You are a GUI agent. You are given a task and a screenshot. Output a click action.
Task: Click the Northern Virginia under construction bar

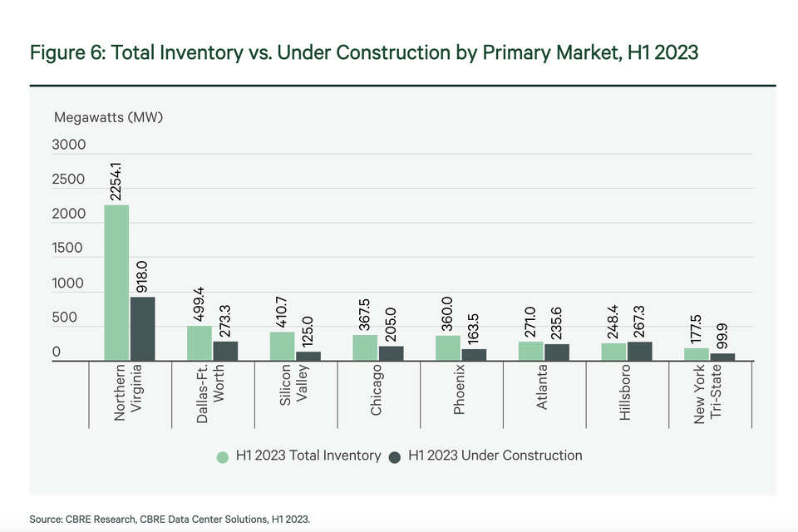click(142, 329)
